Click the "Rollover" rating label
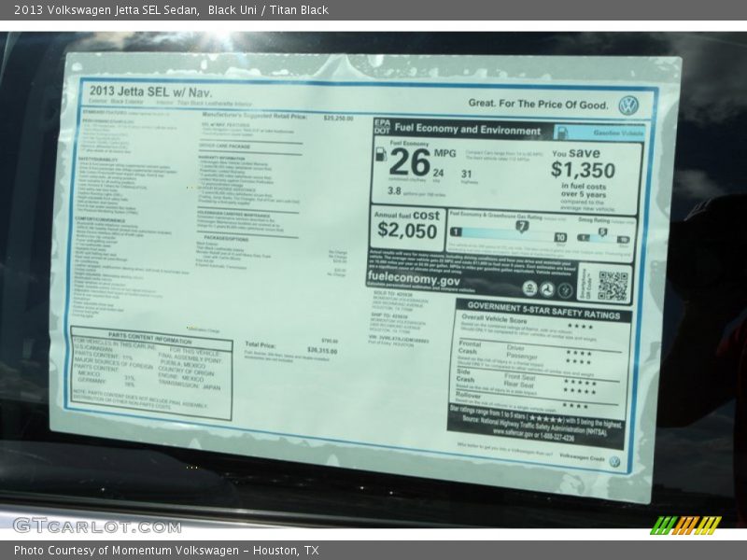 [x=468, y=395]
